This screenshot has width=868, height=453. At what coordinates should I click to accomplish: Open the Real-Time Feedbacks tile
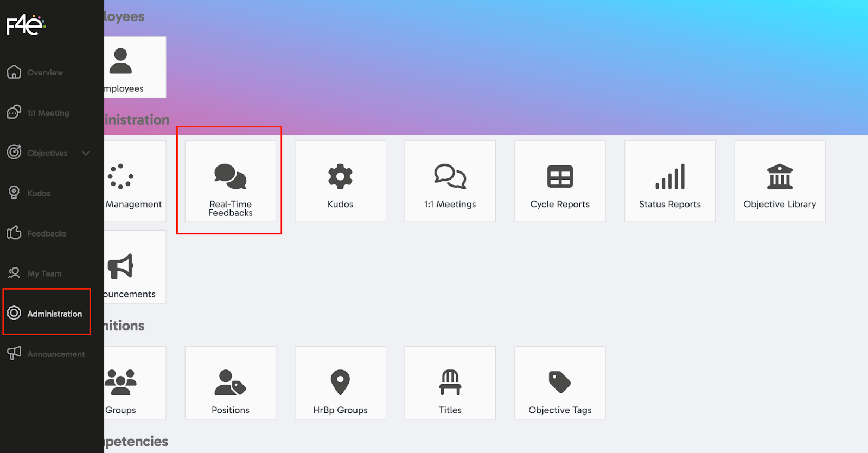point(230,181)
